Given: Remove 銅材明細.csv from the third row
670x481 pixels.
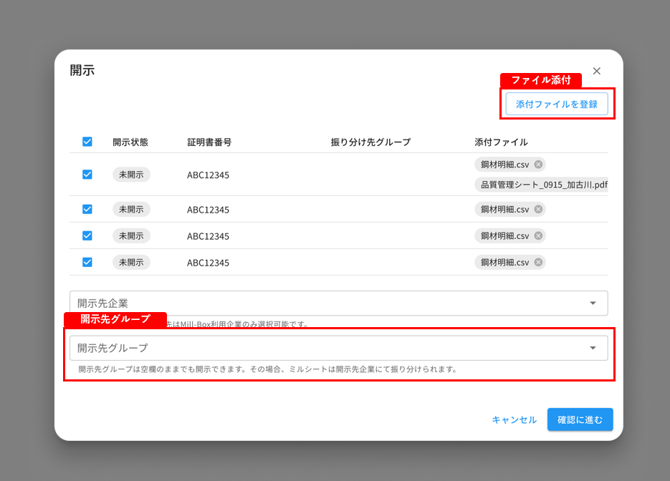Looking at the screenshot, I should coord(538,236).
